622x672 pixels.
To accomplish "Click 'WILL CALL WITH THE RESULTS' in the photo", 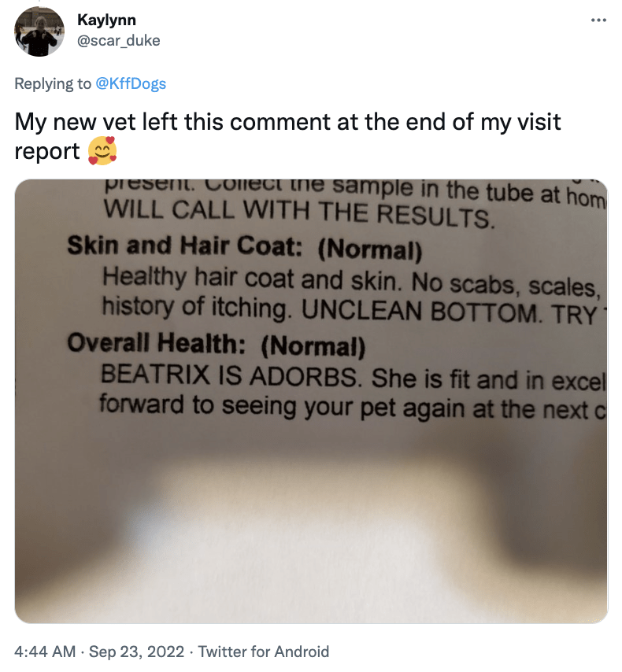I will click(x=299, y=213).
